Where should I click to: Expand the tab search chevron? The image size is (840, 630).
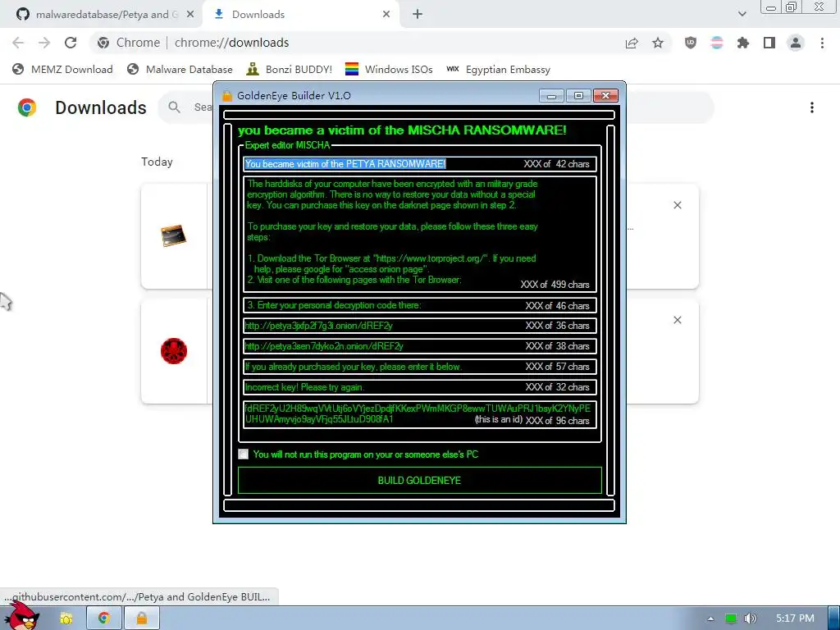tap(742, 15)
